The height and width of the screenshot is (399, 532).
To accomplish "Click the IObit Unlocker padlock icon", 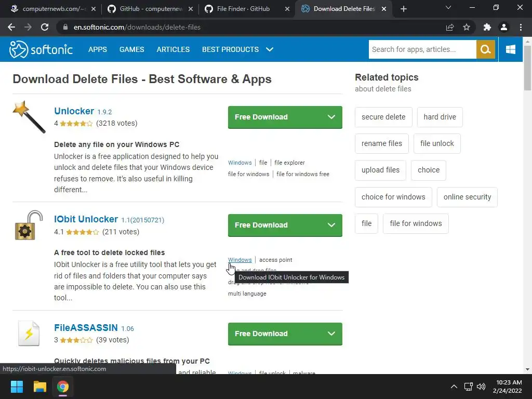I will (29, 225).
